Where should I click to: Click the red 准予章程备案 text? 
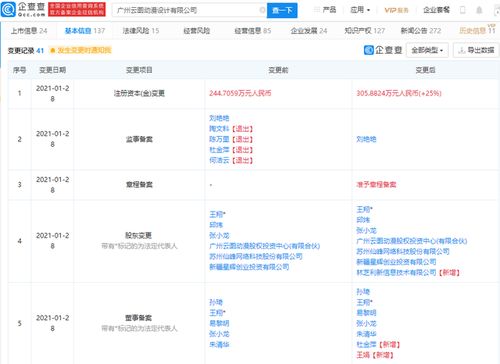click(x=376, y=185)
